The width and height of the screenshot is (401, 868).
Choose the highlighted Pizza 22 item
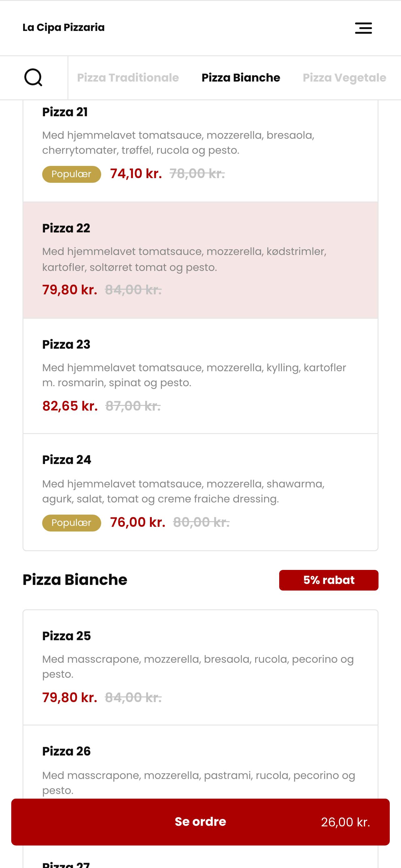[200, 260]
